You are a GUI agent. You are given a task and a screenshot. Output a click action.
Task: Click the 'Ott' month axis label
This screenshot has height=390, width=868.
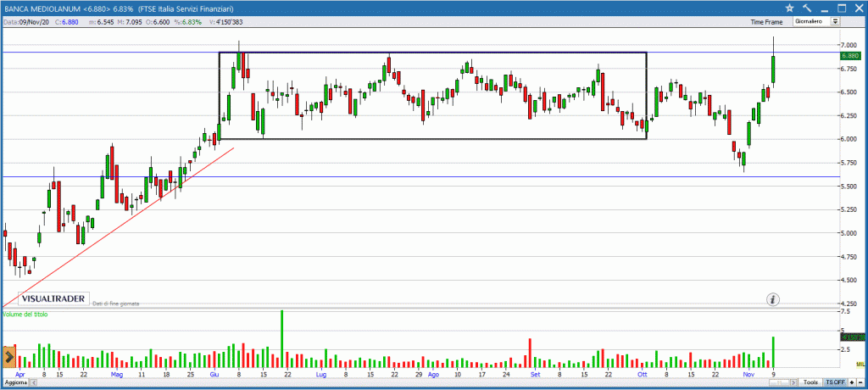point(643,375)
